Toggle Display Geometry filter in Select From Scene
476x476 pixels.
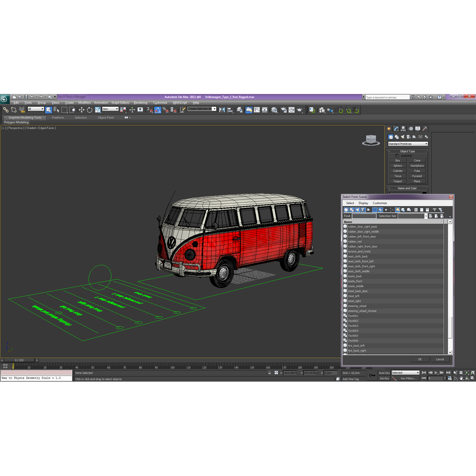coord(346,210)
